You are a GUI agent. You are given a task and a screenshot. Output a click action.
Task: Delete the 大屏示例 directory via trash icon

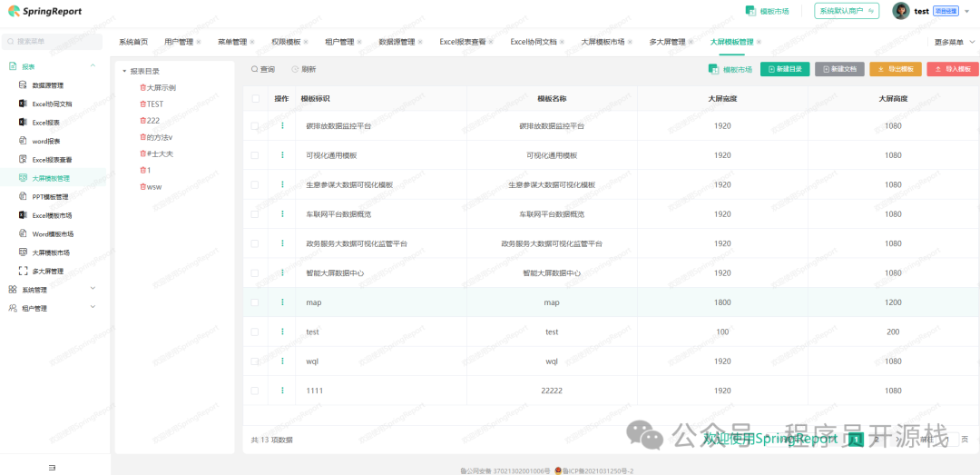pyautogui.click(x=142, y=87)
